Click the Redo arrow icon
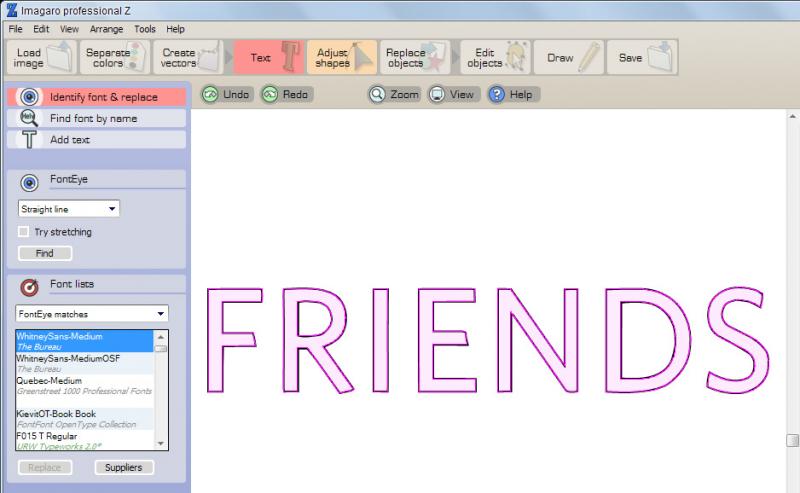 click(270, 94)
